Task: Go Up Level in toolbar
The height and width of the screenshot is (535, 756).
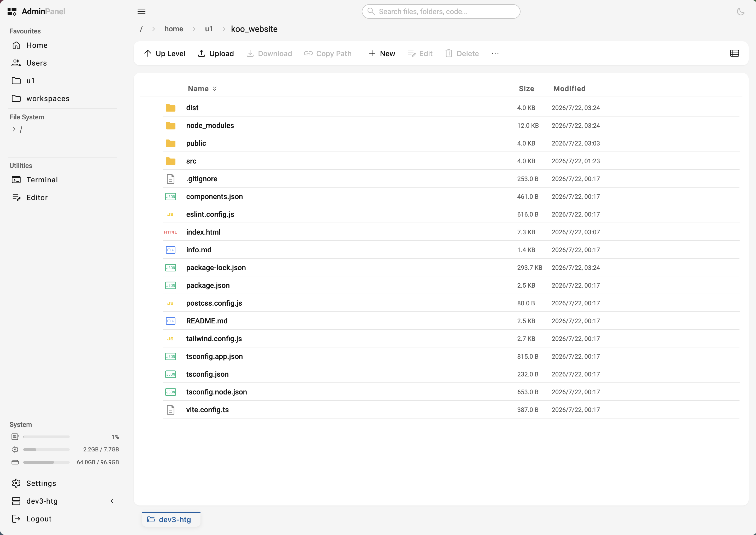Action: click(165, 53)
